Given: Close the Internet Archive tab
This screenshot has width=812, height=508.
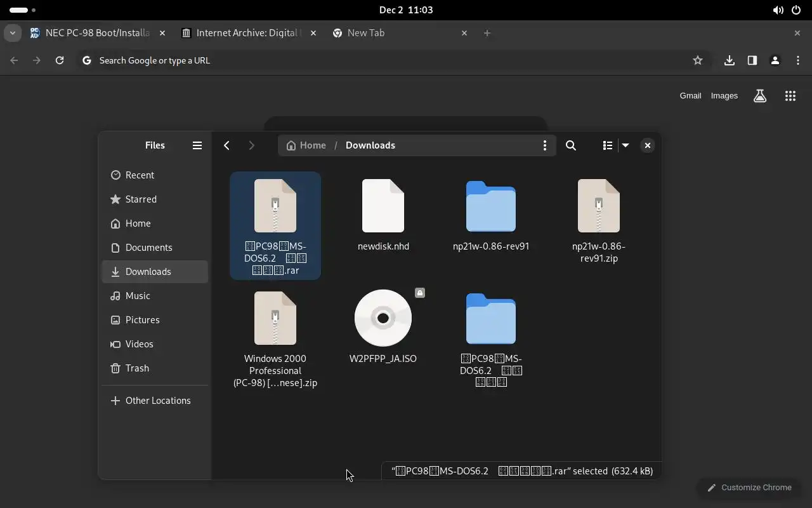Looking at the screenshot, I should click(313, 33).
